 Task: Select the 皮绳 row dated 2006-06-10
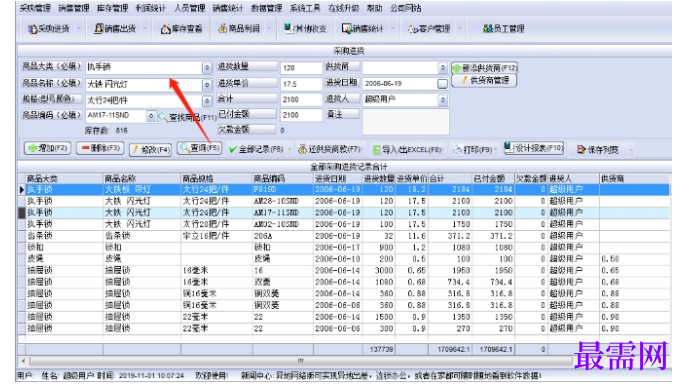[343, 259]
